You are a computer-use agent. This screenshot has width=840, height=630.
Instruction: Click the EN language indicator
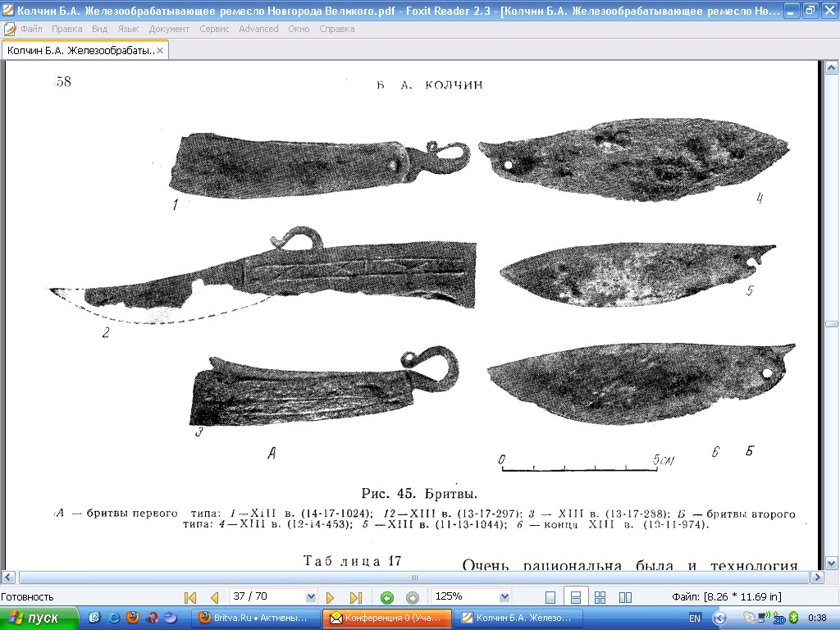[x=695, y=618]
